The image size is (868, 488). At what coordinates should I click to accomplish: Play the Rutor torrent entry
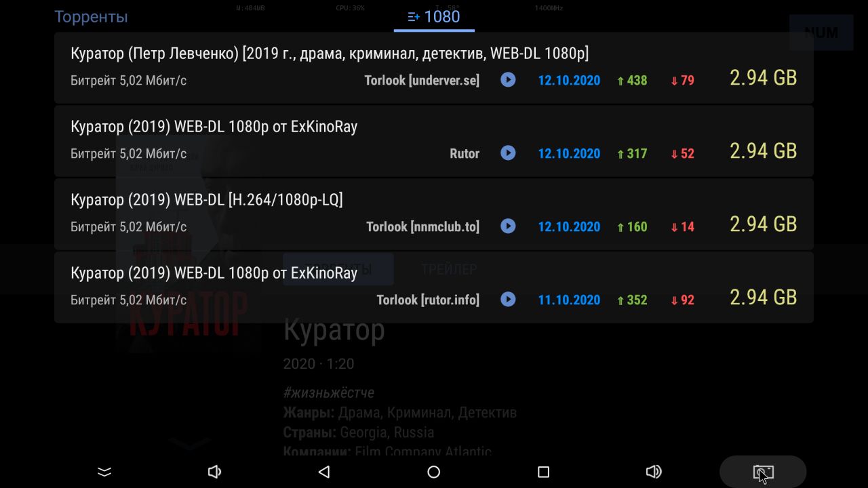(508, 153)
